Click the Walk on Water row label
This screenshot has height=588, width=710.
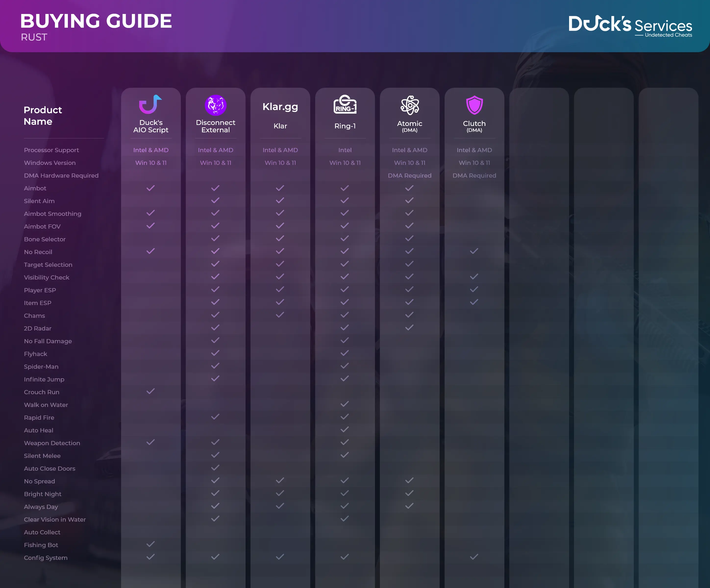[46, 405]
